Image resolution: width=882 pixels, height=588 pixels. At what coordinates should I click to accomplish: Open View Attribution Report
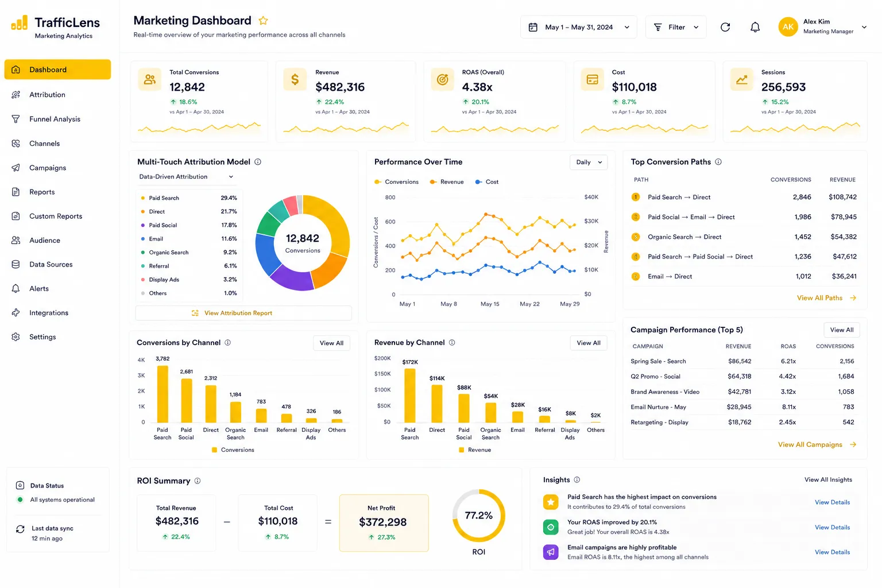point(243,313)
